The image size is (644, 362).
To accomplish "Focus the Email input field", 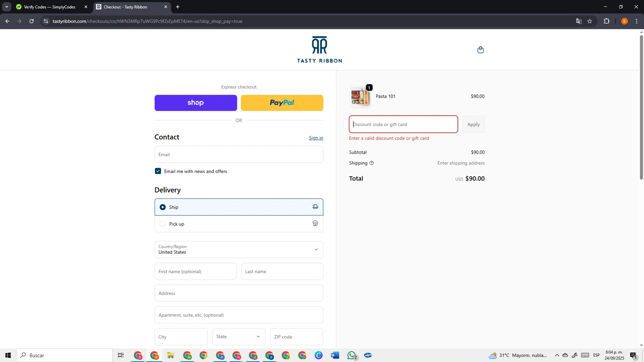I will pyautogui.click(x=239, y=154).
